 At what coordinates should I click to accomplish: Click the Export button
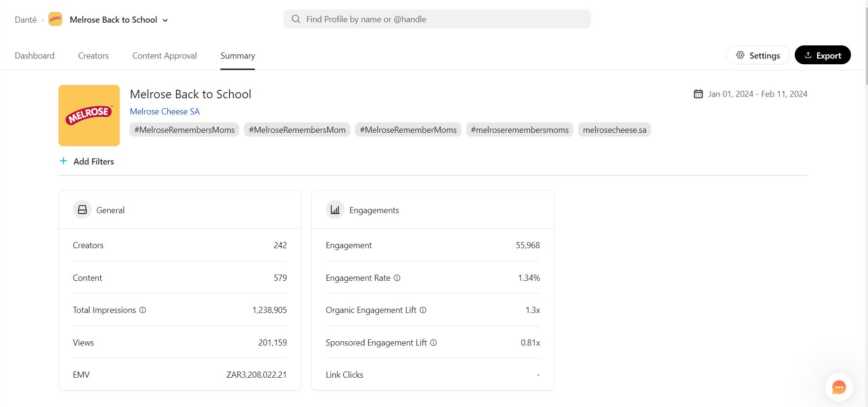(823, 55)
